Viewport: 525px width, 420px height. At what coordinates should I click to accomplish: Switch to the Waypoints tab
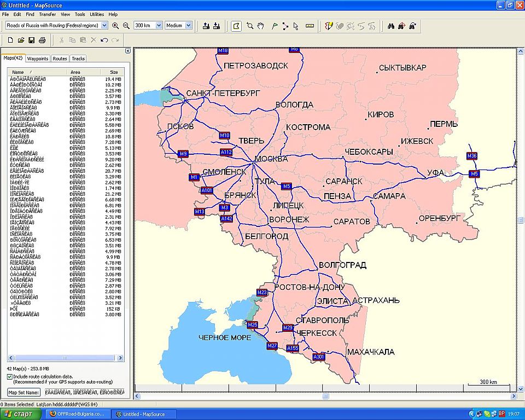[x=38, y=59]
